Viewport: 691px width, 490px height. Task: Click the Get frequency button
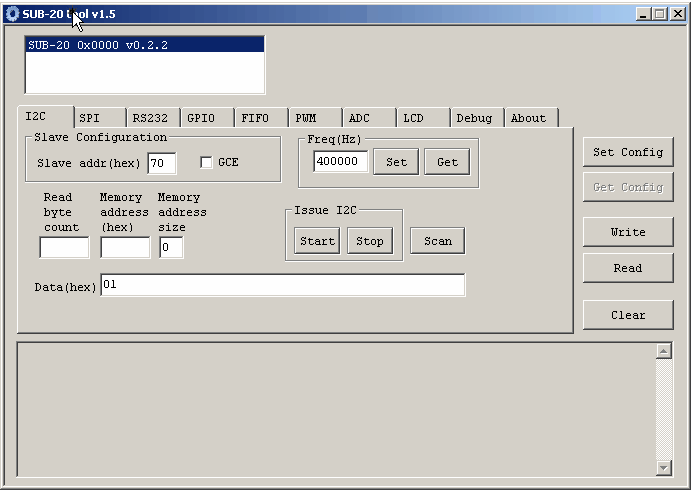(x=447, y=162)
